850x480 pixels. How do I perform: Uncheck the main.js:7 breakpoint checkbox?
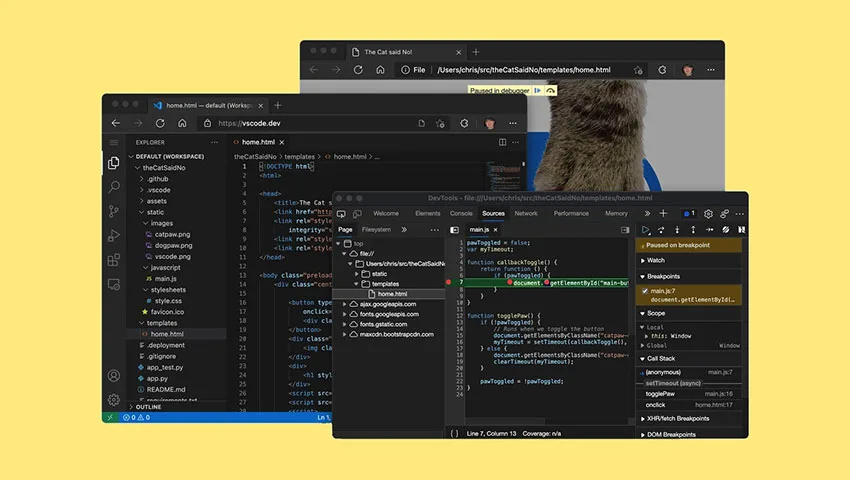coord(645,291)
